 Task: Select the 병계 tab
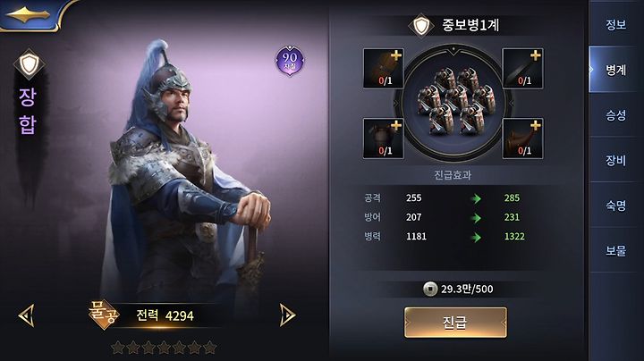[x=615, y=70]
